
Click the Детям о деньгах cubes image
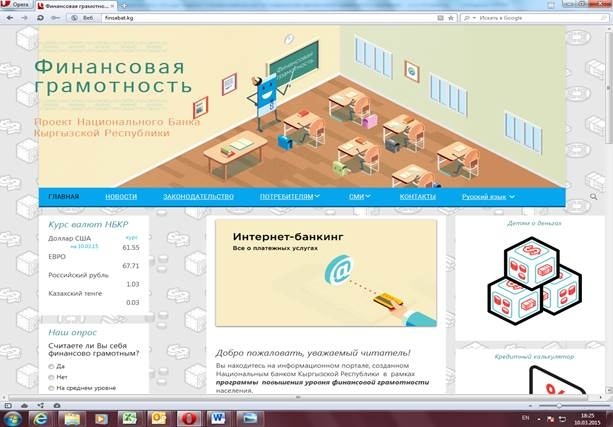[x=534, y=280]
